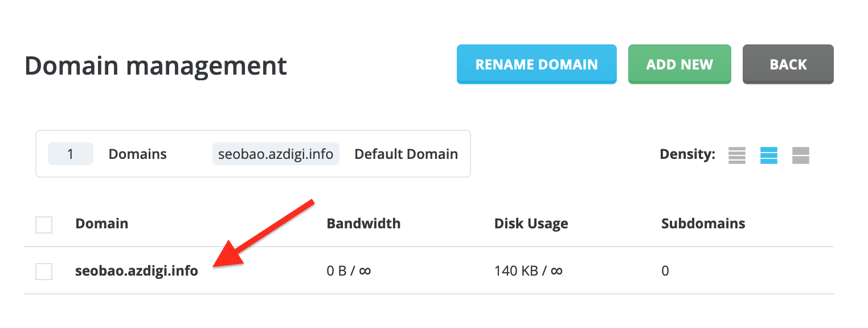Image resolution: width=868 pixels, height=328 pixels.
Task: Go back using the BACK button
Action: point(788,65)
